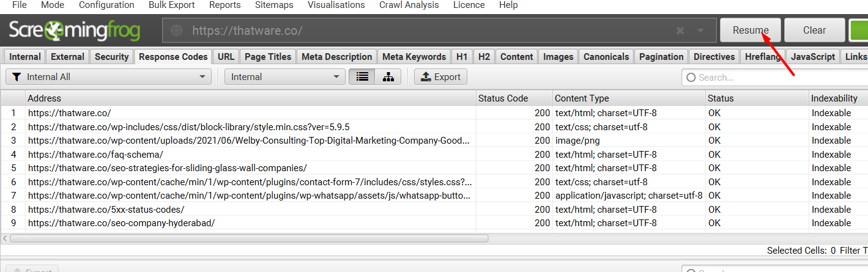This screenshot has width=868, height=272.
Task: Select the block-library style.min.css address row
Action: 188,127
